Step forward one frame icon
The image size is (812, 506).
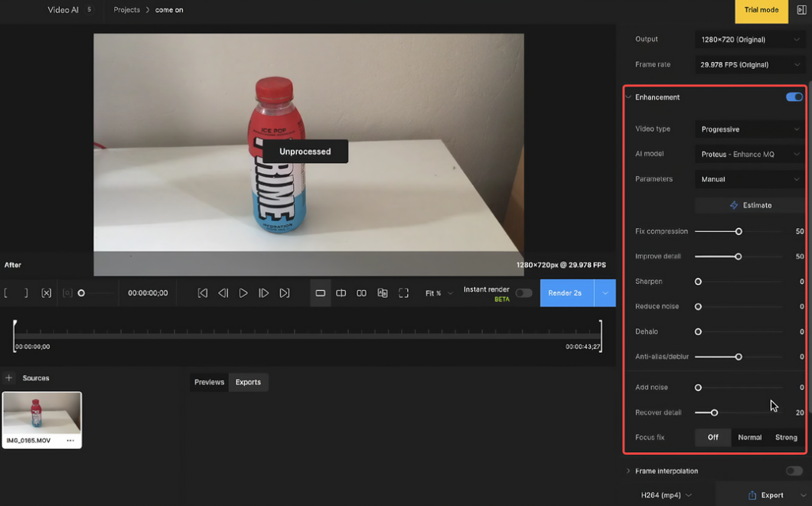(x=264, y=292)
